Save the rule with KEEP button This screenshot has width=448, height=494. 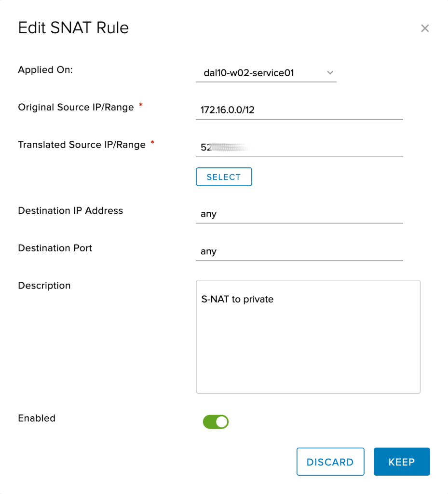[401, 462]
